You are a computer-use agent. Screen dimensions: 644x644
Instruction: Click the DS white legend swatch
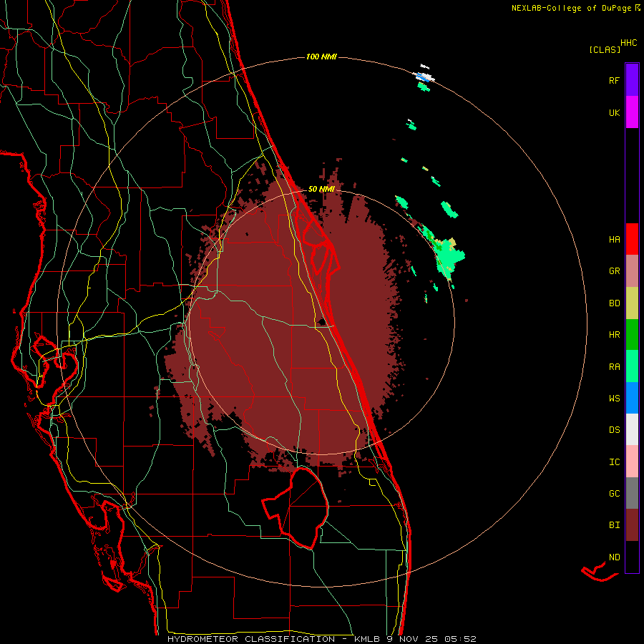pos(632,429)
